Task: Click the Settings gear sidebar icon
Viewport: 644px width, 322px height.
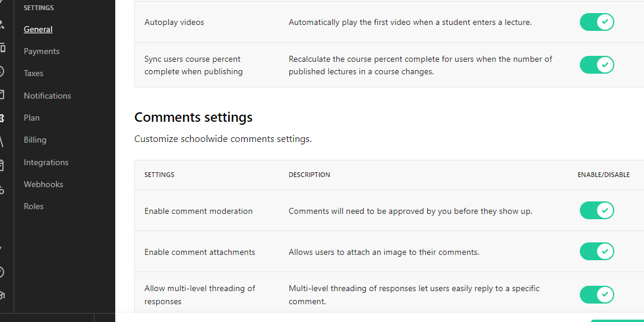Action: [x=2, y=118]
